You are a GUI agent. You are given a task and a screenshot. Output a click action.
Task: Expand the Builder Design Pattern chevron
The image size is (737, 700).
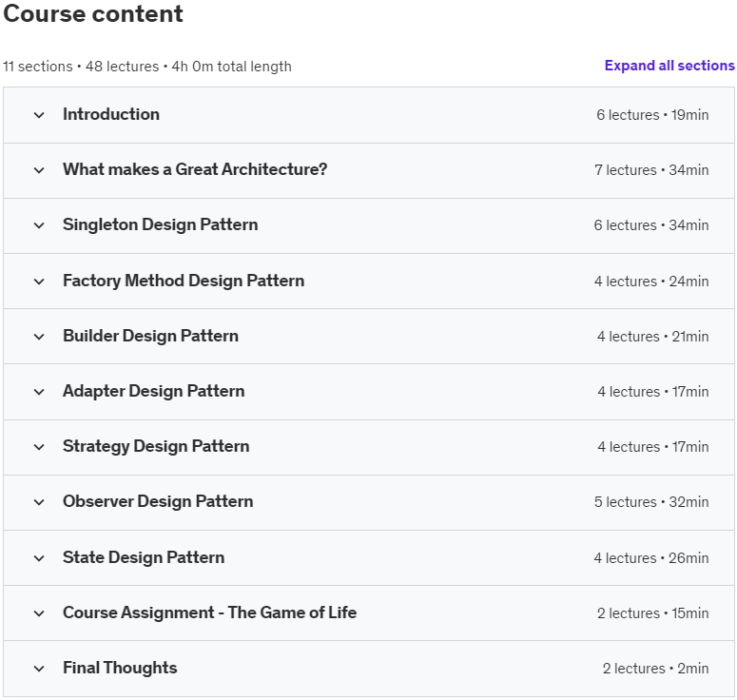coord(40,337)
